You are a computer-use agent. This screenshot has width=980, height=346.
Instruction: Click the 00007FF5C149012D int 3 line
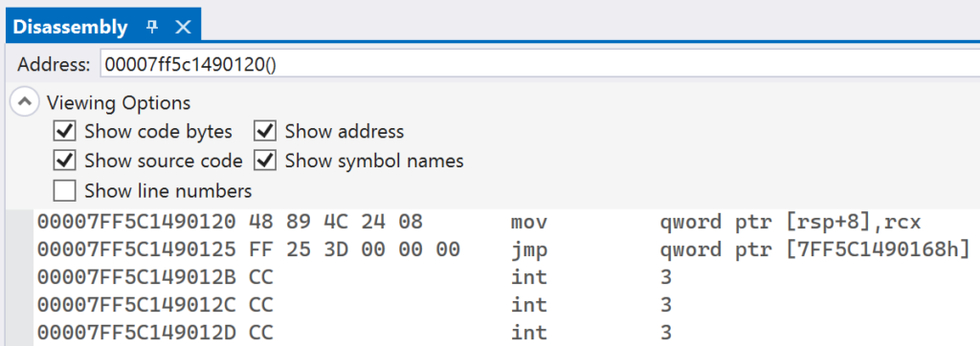pos(505,333)
